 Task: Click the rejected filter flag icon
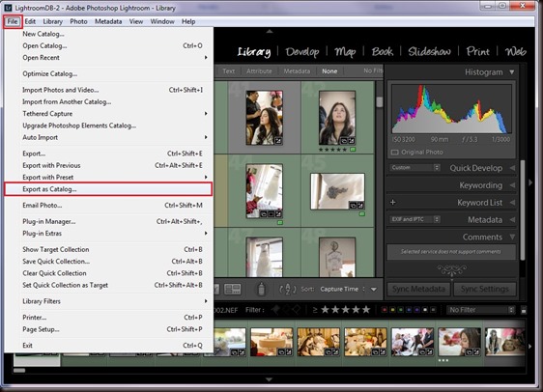click(x=296, y=309)
